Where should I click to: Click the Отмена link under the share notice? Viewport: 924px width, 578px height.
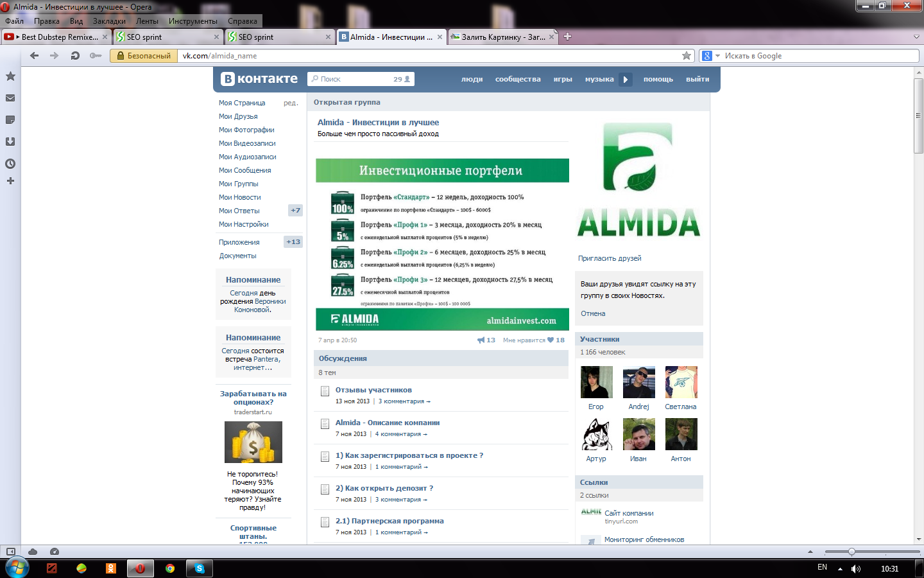pyautogui.click(x=593, y=313)
